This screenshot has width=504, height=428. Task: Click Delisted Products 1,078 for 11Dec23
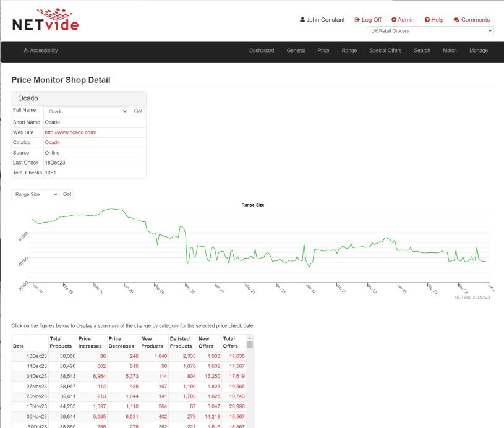pos(189,366)
